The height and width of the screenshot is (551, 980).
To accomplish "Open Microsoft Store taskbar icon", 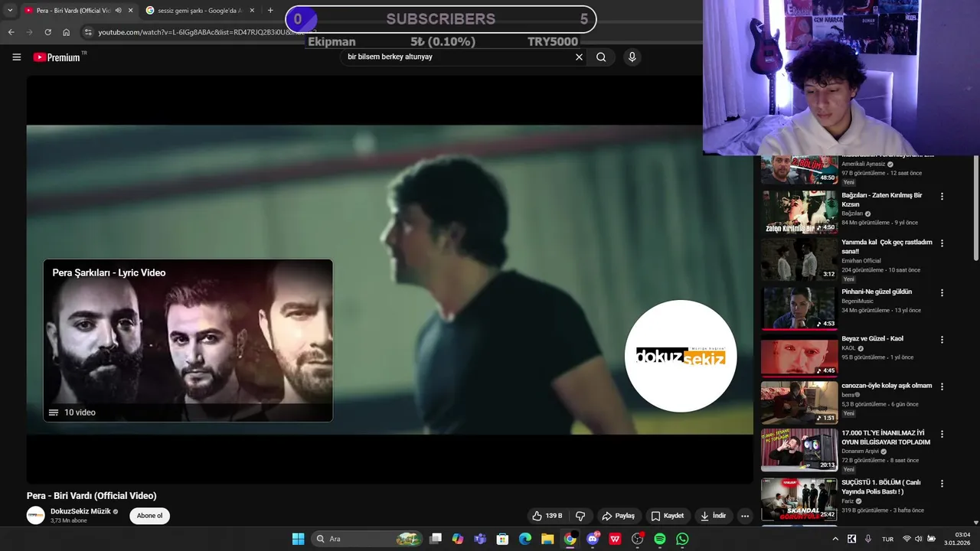I will click(x=502, y=539).
